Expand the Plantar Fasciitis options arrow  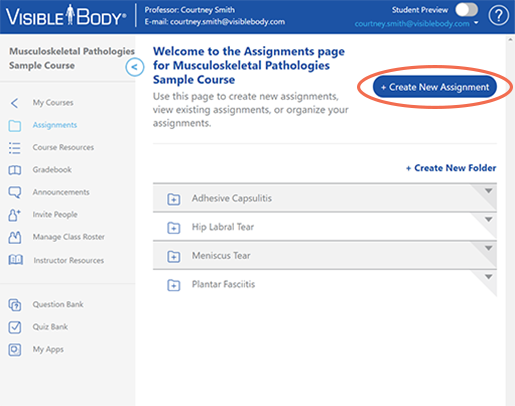pos(488,277)
